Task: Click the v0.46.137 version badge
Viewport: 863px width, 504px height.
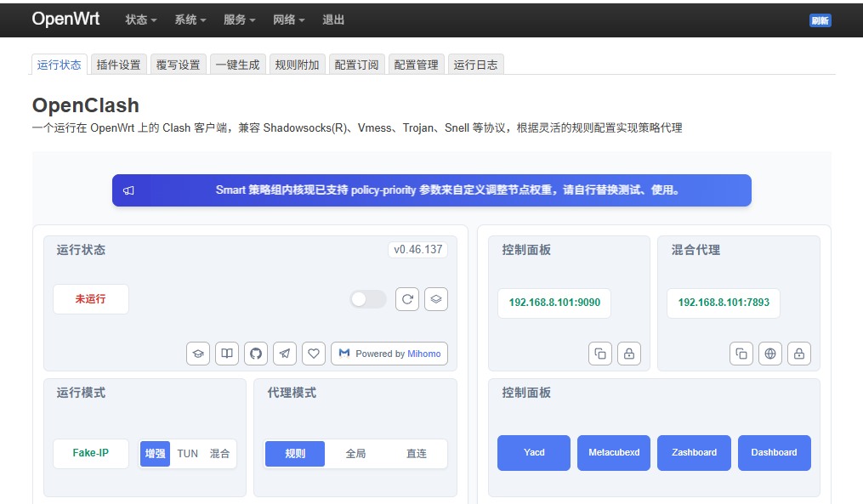Action: 417,250
